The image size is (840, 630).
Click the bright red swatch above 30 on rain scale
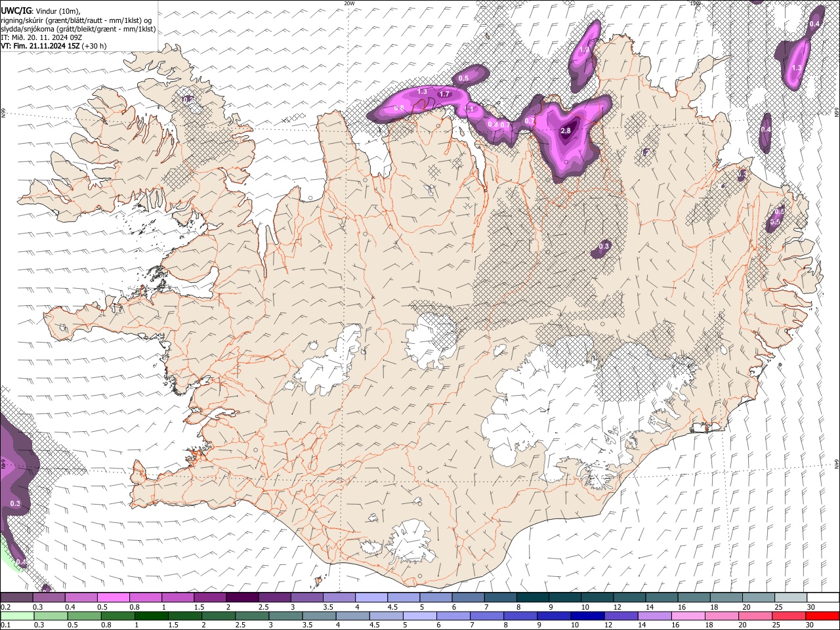(821, 616)
